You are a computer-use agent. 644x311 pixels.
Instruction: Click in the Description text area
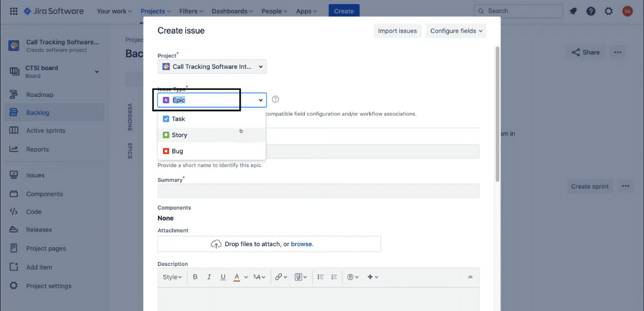click(x=318, y=299)
